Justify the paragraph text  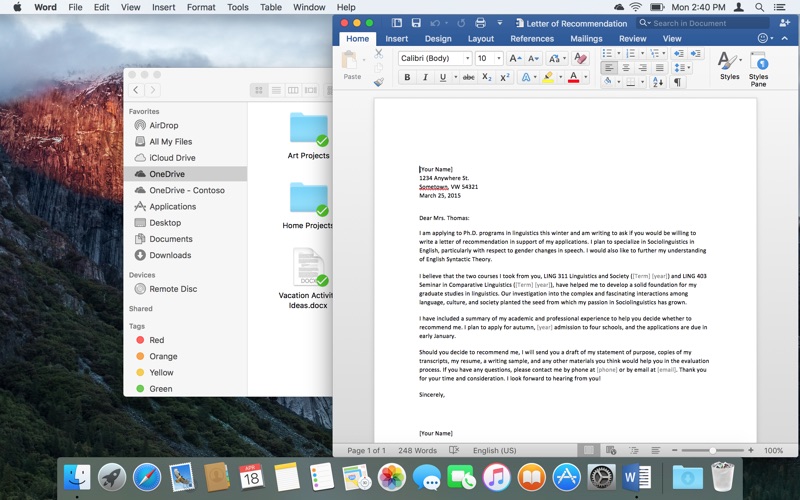tap(660, 67)
